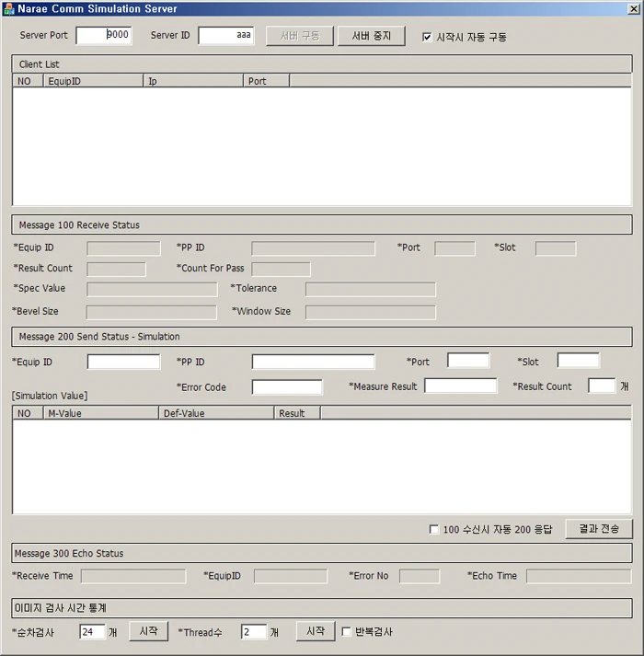This screenshot has width=644, height=656.
Task: Click the Message 100 Result Count field
Action: click(116, 269)
